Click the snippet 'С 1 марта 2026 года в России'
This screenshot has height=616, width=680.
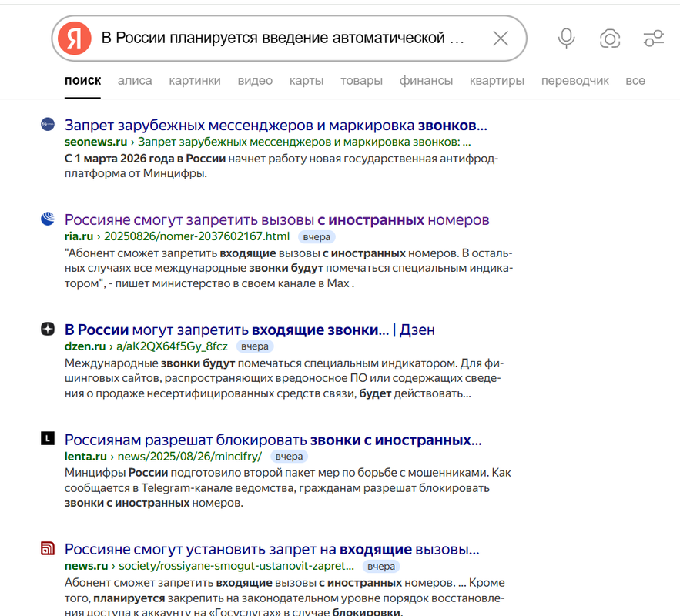146,159
